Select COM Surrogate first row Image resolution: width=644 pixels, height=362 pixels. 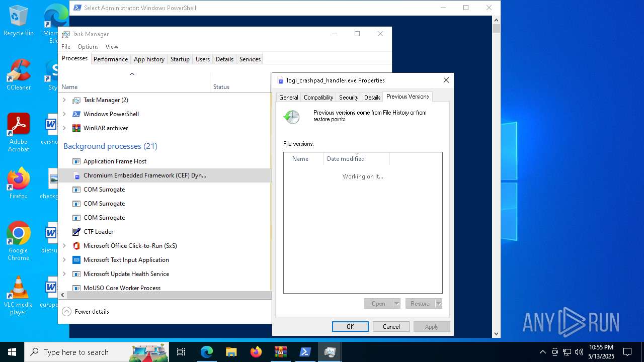tap(165, 190)
